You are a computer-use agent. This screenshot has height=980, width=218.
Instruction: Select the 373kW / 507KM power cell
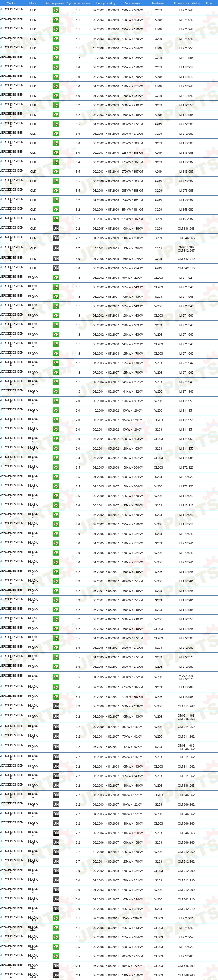132,219
